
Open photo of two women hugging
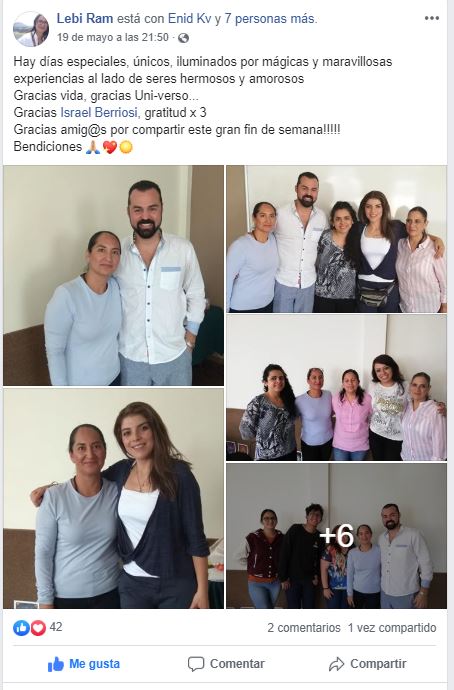click(x=114, y=499)
